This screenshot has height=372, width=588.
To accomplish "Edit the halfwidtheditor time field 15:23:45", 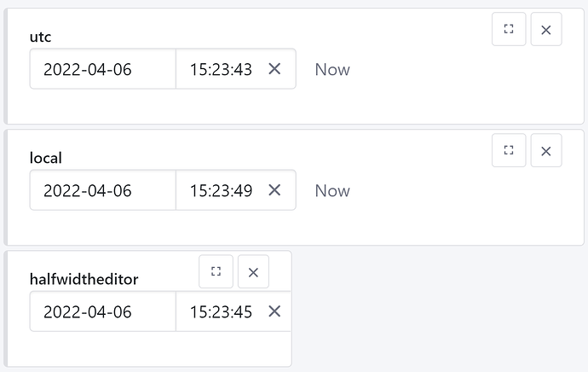I will [222, 311].
